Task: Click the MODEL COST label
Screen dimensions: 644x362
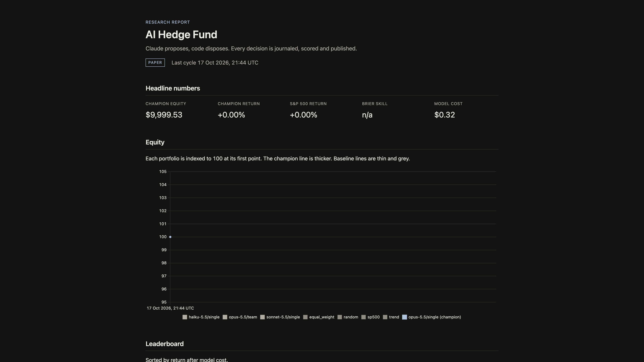Action: pos(448,104)
